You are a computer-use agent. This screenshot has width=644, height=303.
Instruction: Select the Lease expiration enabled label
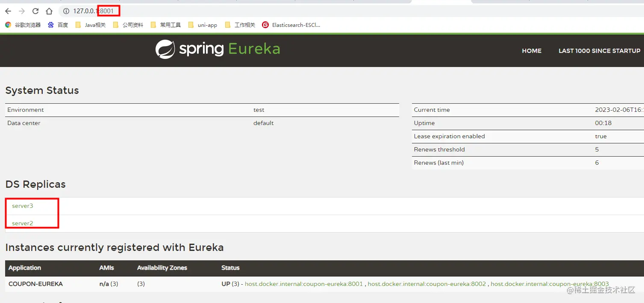449,136
